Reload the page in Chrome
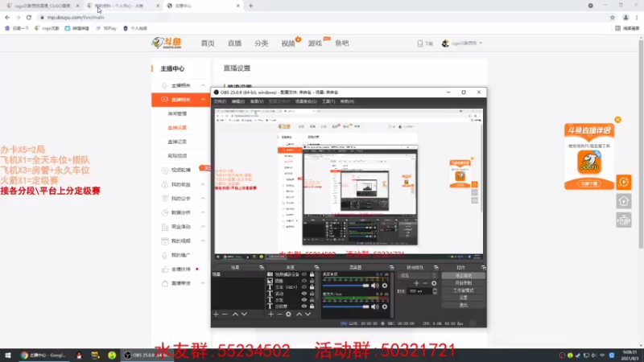The width and height of the screenshot is (644, 362). point(29,18)
